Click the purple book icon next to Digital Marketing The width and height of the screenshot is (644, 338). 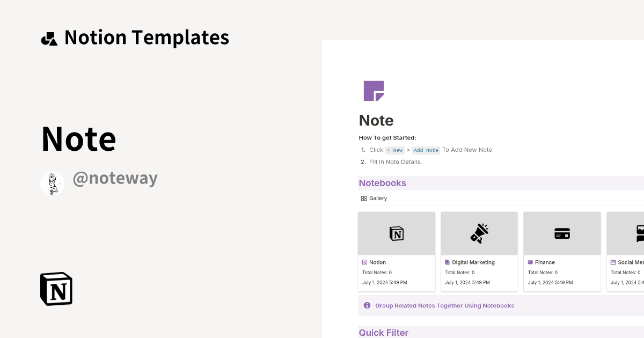click(x=447, y=262)
